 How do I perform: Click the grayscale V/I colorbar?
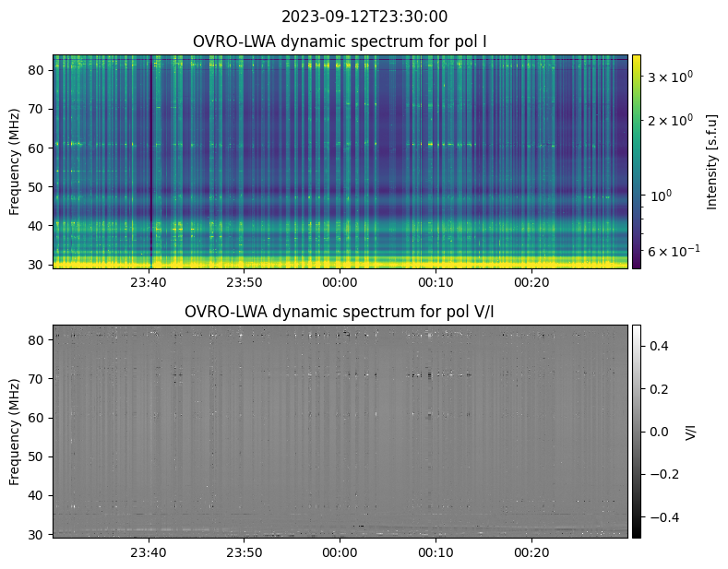pyautogui.click(x=636, y=431)
